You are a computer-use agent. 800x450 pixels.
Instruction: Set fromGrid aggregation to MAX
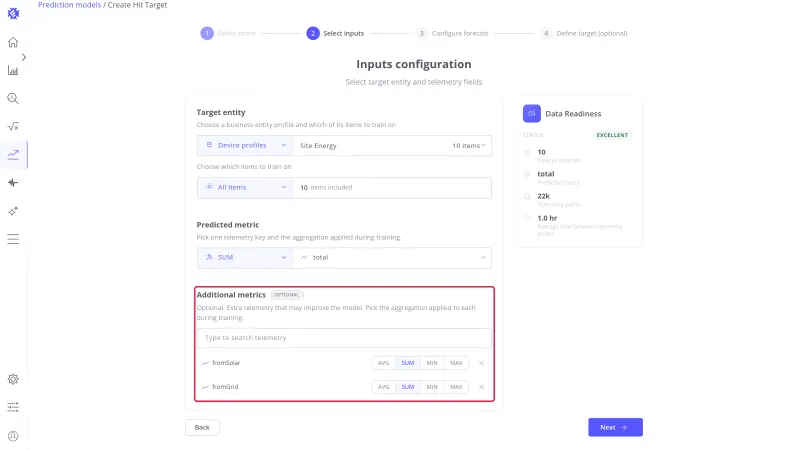click(x=456, y=387)
